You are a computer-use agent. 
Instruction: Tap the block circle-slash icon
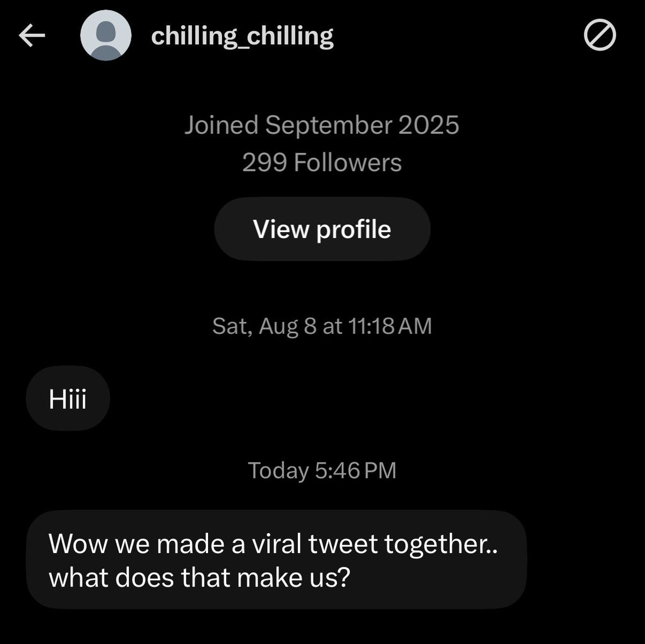coord(600,36)
